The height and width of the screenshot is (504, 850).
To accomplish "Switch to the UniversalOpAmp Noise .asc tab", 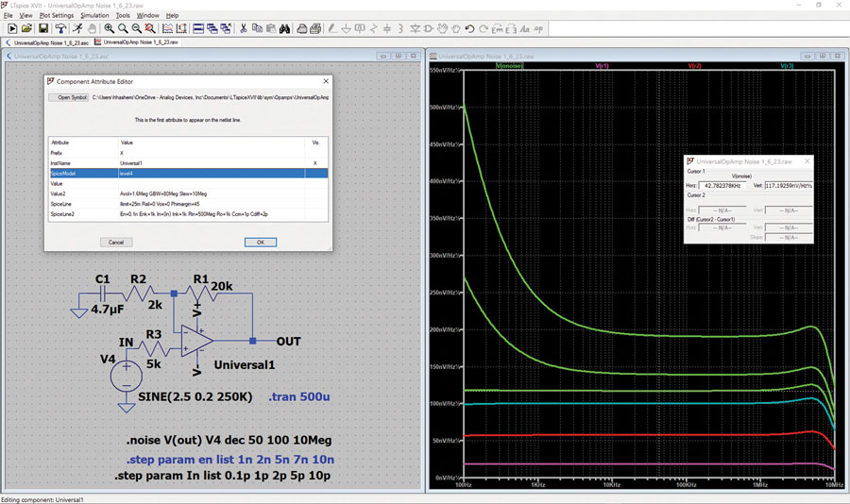I will click(47, 42).
